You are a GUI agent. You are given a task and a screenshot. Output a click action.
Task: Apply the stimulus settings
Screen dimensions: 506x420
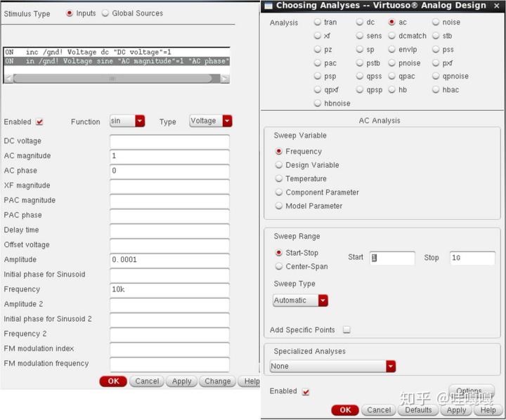pos(182,381)
